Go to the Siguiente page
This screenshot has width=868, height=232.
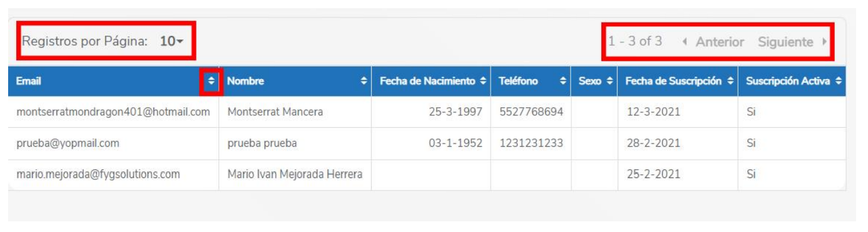pyautogui.click(x=785, y=42)
